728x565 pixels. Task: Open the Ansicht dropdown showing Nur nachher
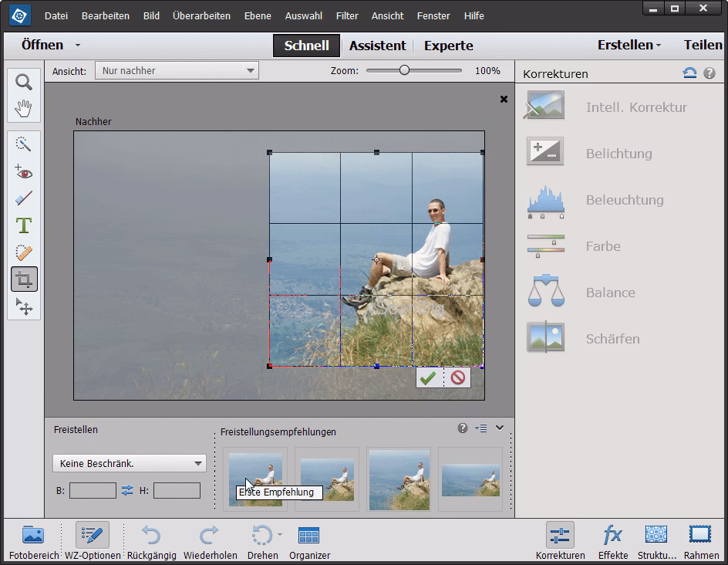176,70
